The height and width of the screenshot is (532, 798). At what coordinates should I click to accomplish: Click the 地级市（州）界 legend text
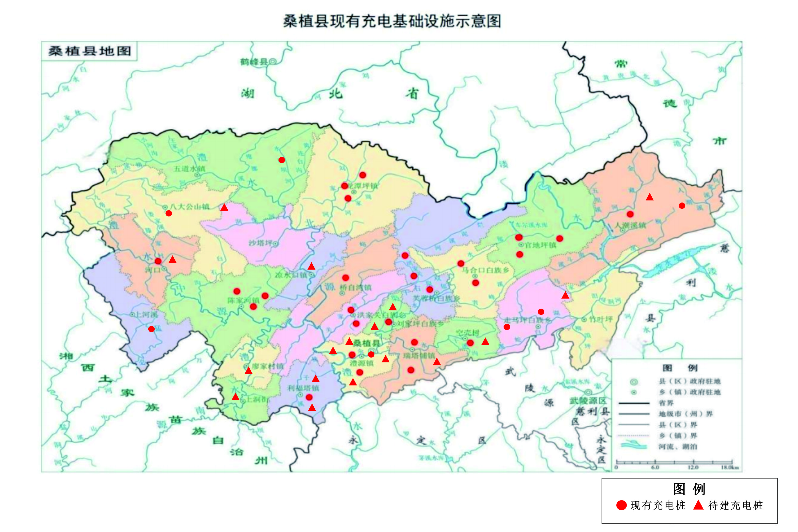686,414
